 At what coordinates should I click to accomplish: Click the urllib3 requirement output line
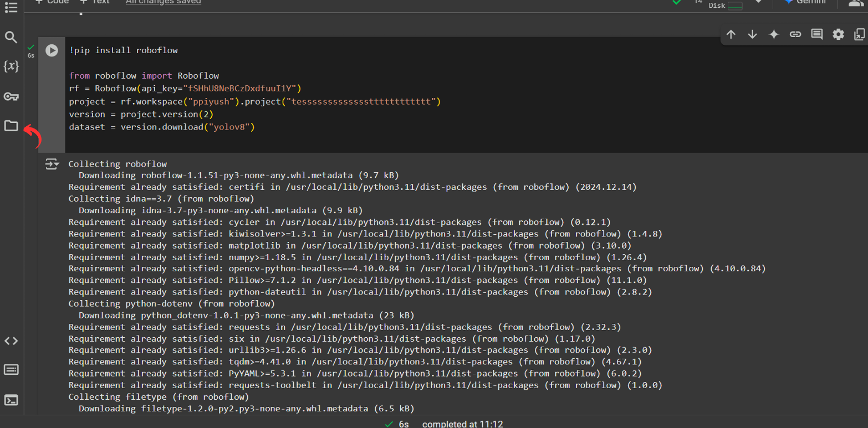pos(360,350)
